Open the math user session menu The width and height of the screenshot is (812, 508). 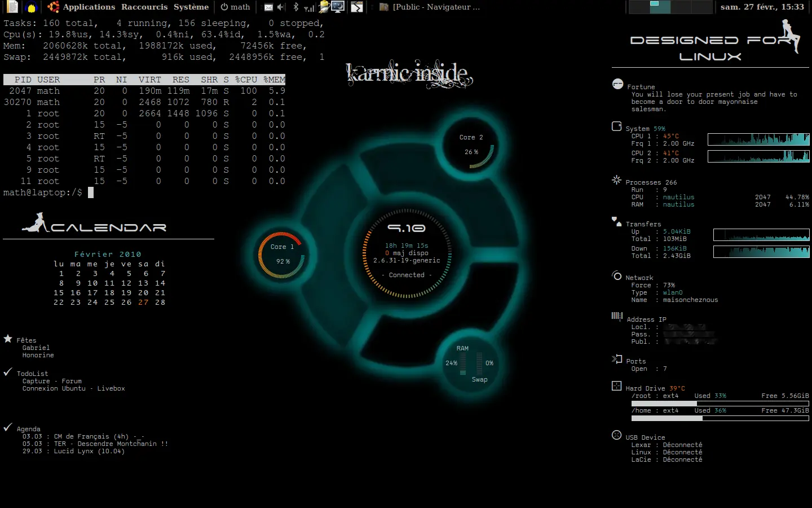[235, 7]
